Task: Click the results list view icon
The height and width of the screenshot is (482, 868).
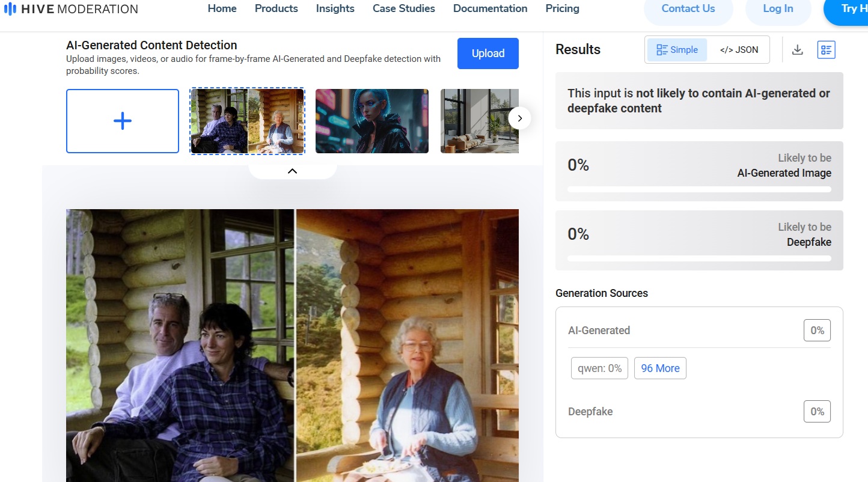Action: 827,50
